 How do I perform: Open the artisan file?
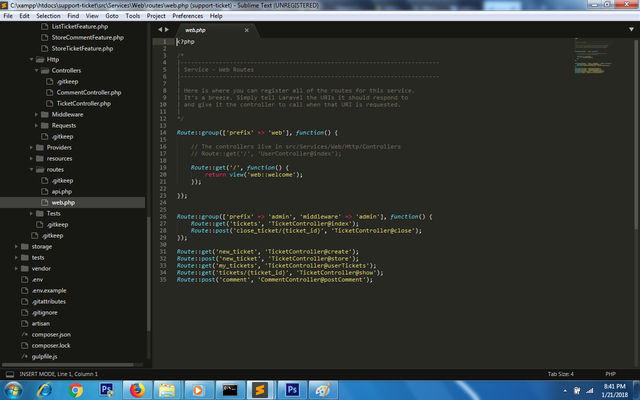coord(41,324)
